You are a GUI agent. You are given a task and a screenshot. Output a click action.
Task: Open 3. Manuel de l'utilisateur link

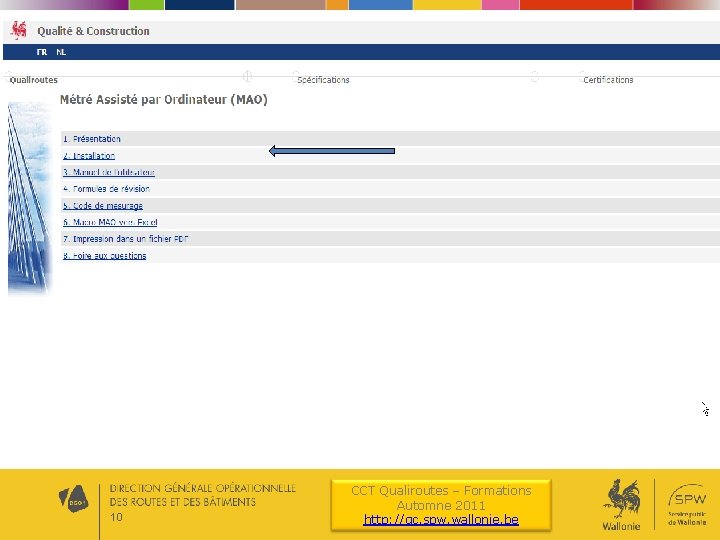[x=109, y=172]
